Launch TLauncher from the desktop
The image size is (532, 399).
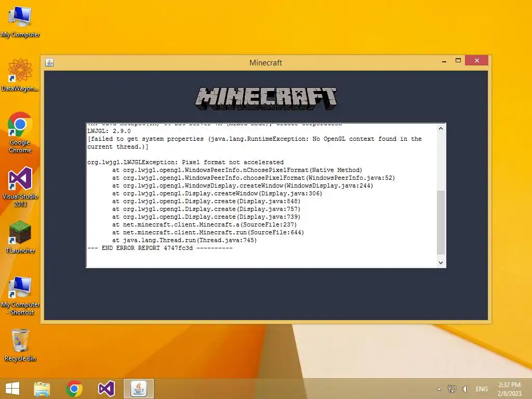point(20,237)
